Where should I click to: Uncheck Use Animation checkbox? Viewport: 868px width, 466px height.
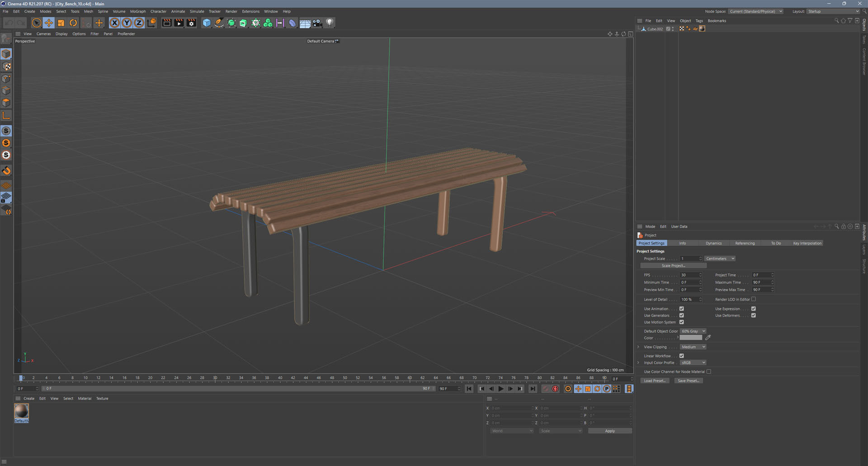click(x=681, y=309)
